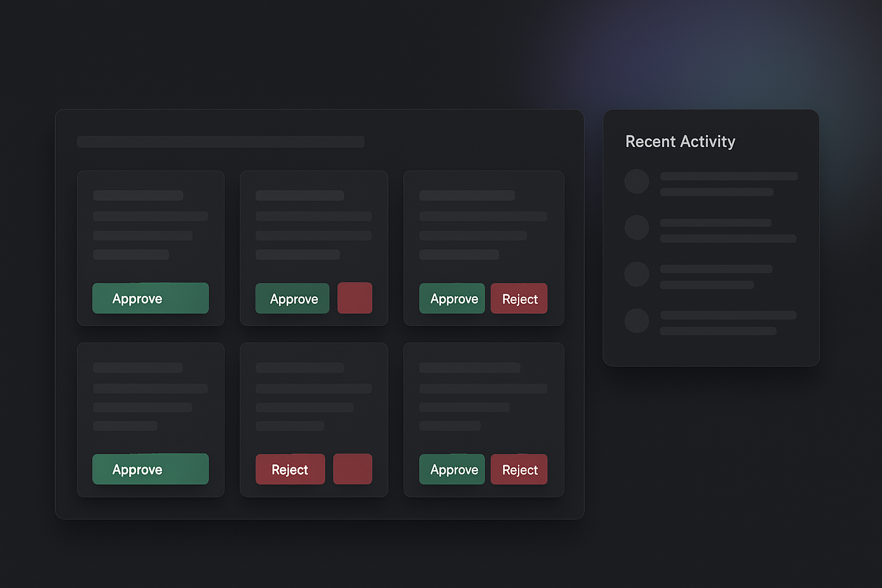Screen dimensions: 882x588
Task: Approve the top-middle card request
Action: [292, 299]
